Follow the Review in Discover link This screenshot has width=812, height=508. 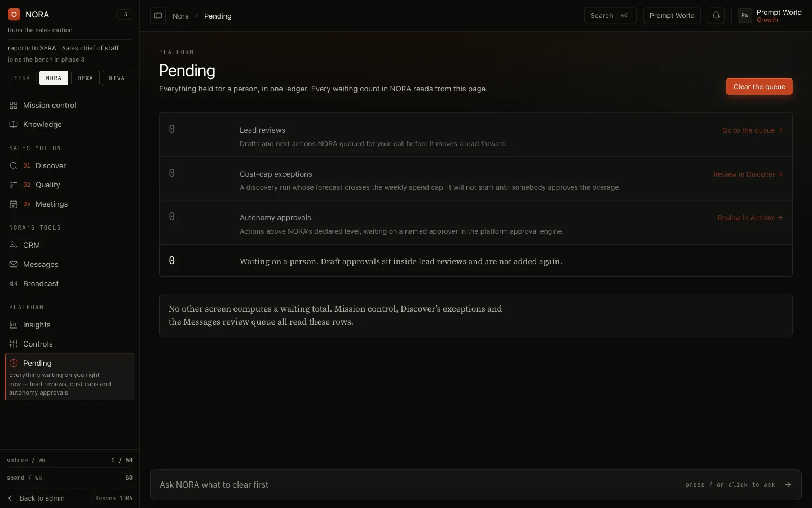coord(748,174)
